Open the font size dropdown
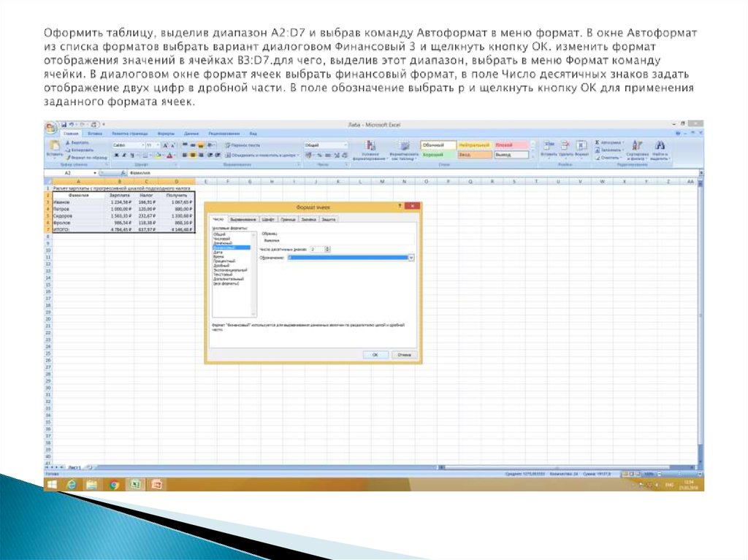748x560 pixels. tap(158, 145)
